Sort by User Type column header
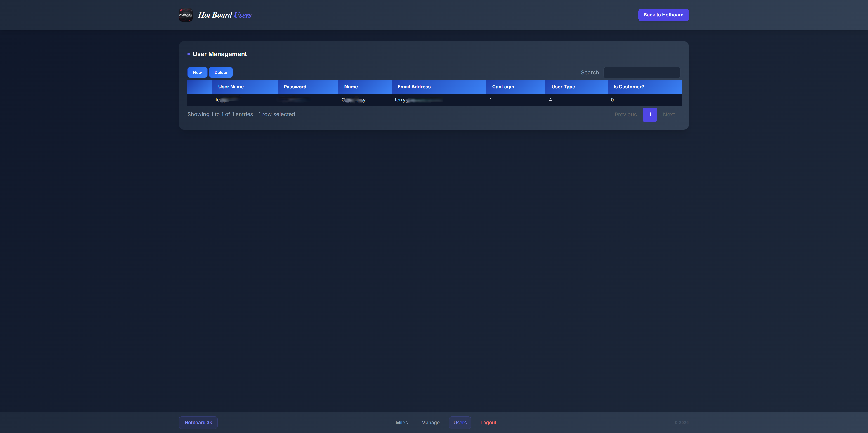The width and height of the screenshot is (868, 433). click(563, 87)
